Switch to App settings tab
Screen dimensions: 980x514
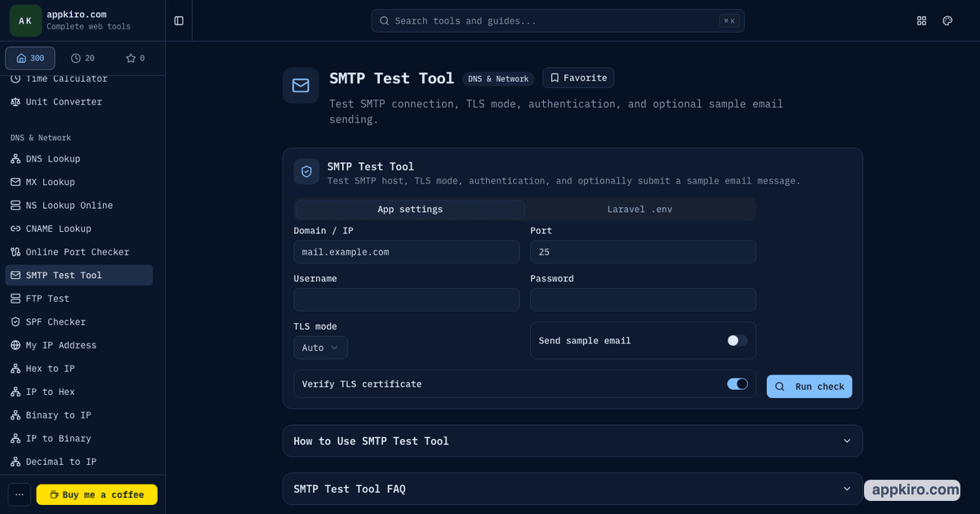coord(410,210)
